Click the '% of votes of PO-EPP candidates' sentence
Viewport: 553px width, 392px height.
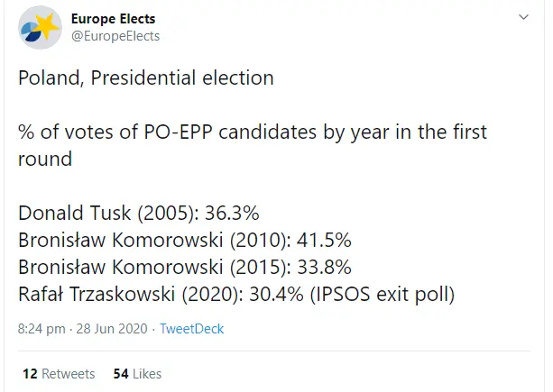(x=252, y=132)
